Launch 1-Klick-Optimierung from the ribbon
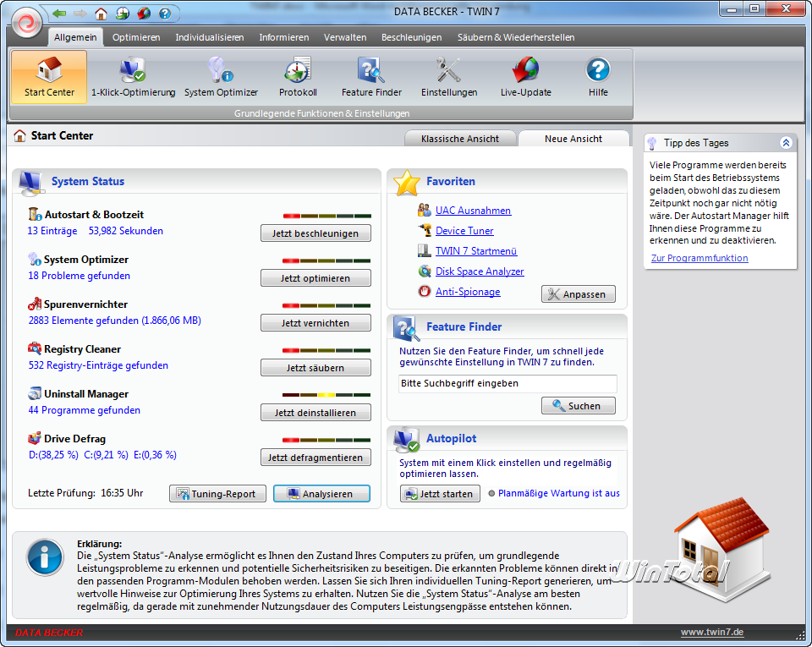Screen dimensions: 812x647 pyautogui.click(x=133, y=77)
